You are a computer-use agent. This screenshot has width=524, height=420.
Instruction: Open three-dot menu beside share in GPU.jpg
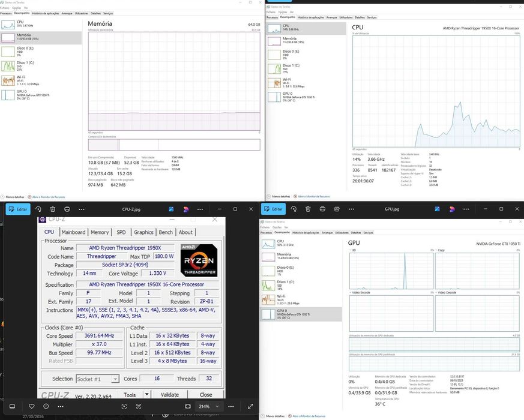click(351, 209)
